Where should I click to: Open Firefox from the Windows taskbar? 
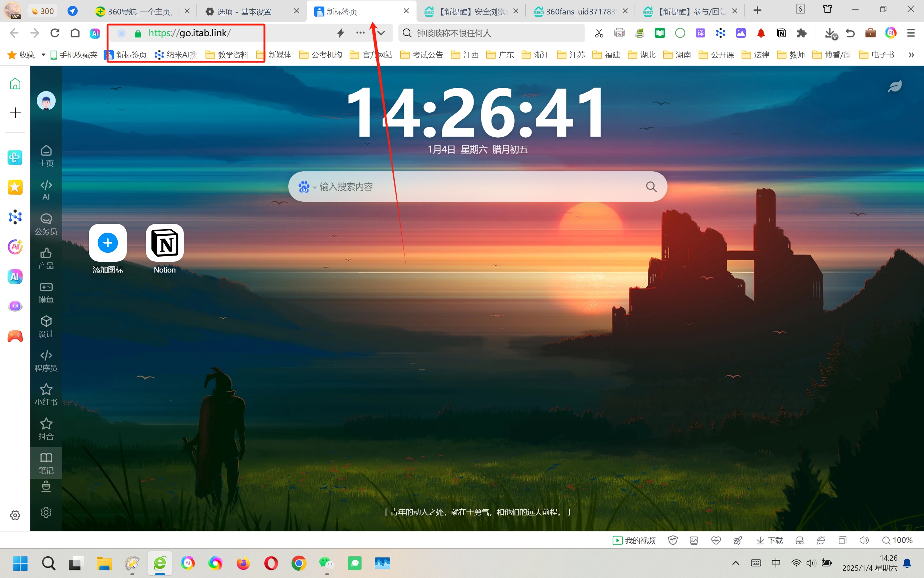point(243,563)
